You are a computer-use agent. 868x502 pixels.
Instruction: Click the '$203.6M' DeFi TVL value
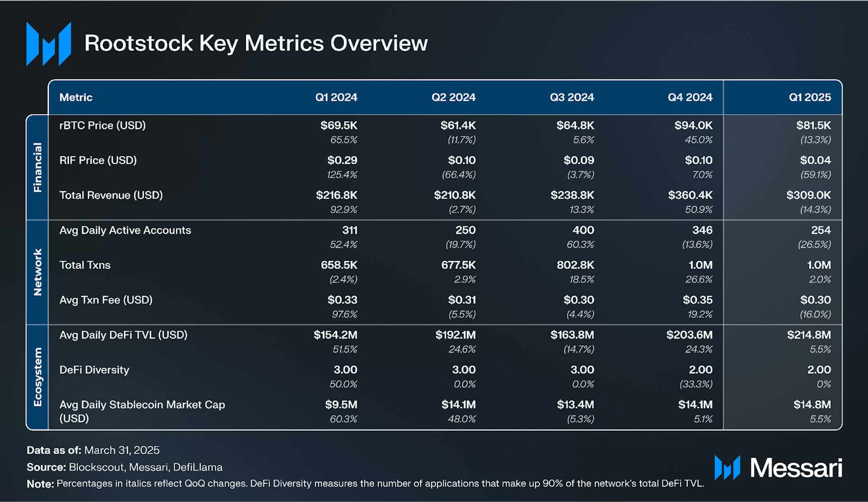click(689, 335)
